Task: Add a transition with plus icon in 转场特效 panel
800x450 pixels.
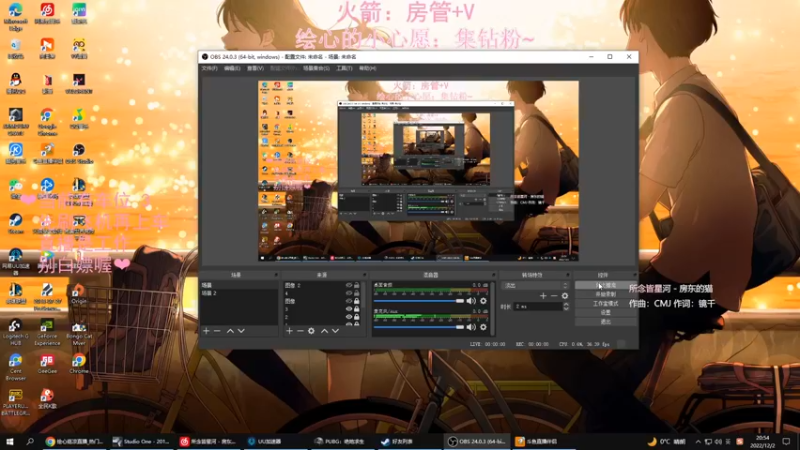Action: 543,296
